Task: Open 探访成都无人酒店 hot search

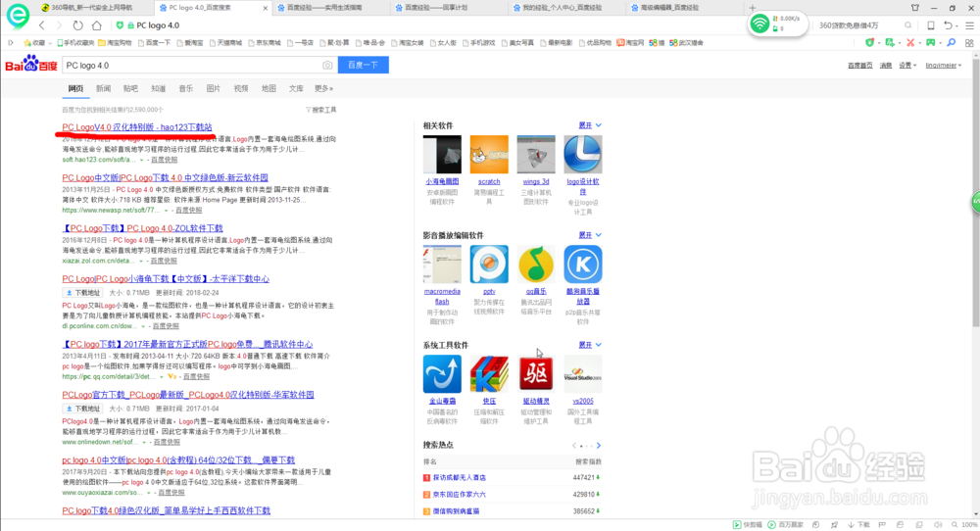Action: pos(460,477)
